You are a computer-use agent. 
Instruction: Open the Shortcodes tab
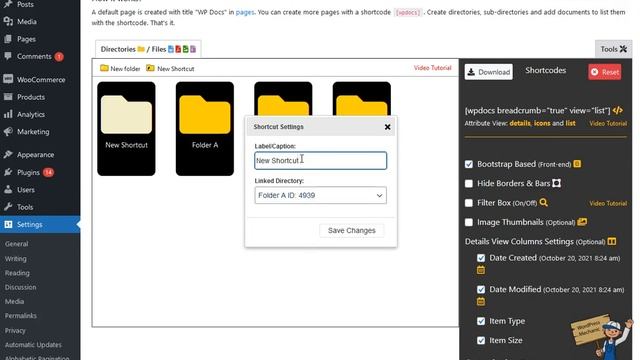[546, 70]
